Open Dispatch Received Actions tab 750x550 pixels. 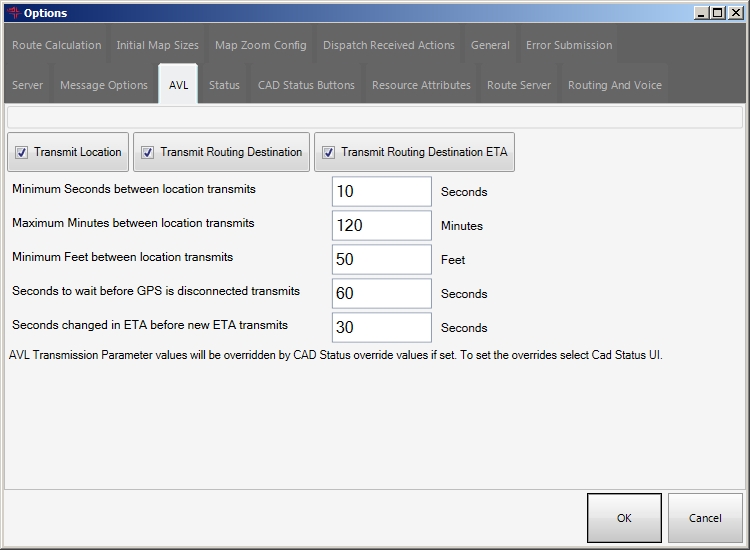[388, 45]
